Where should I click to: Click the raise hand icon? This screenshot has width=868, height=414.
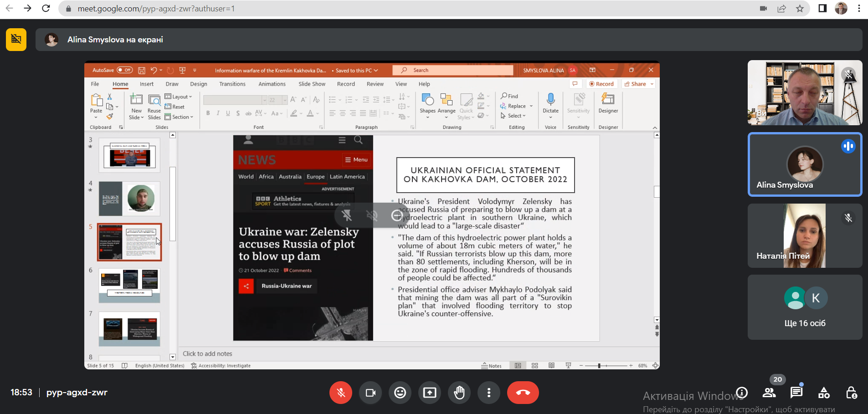coord(459,393)
